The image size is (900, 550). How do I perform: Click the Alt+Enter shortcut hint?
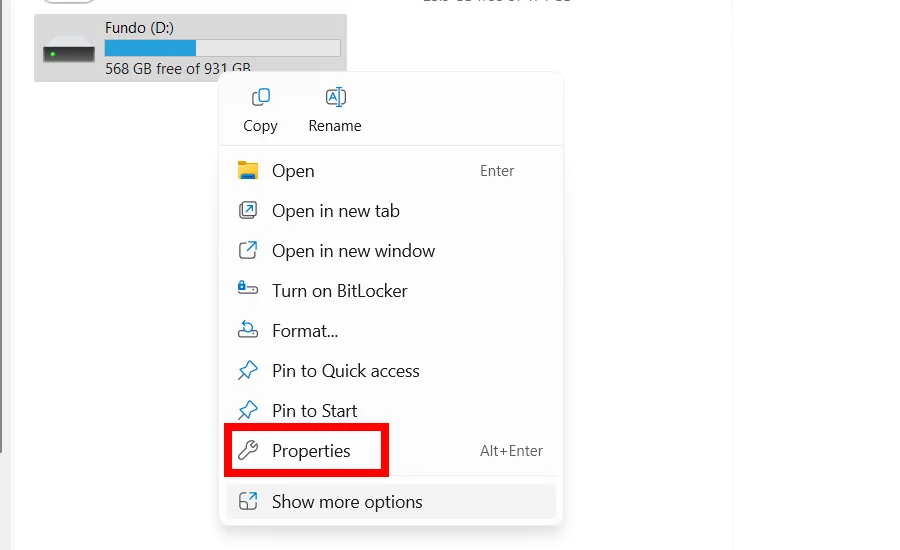[511, 451]
